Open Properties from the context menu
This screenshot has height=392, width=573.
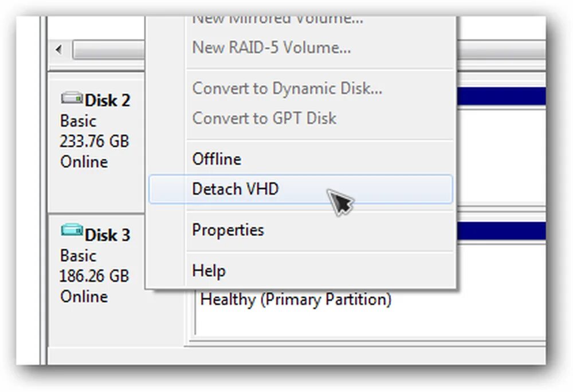point(301,230)
